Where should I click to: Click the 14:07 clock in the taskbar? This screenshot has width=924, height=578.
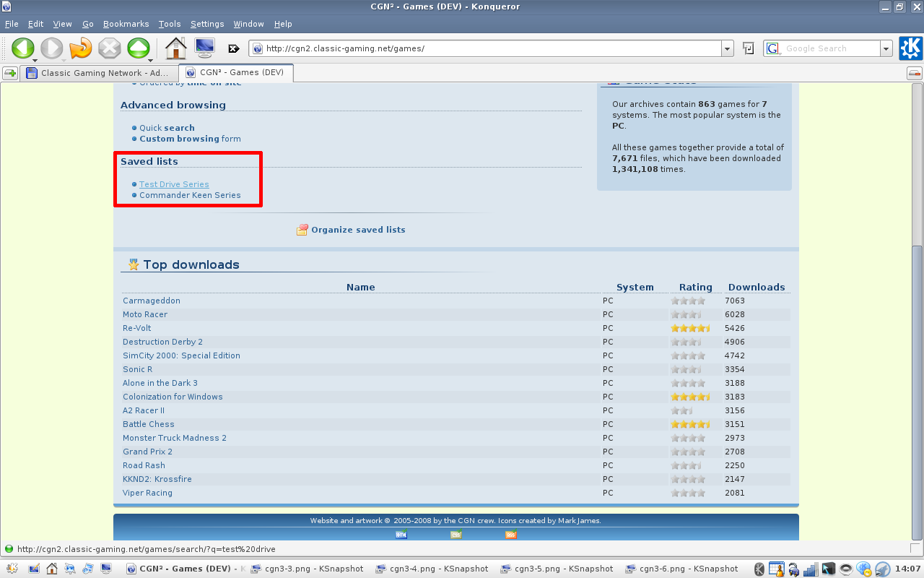pos(907,569)
